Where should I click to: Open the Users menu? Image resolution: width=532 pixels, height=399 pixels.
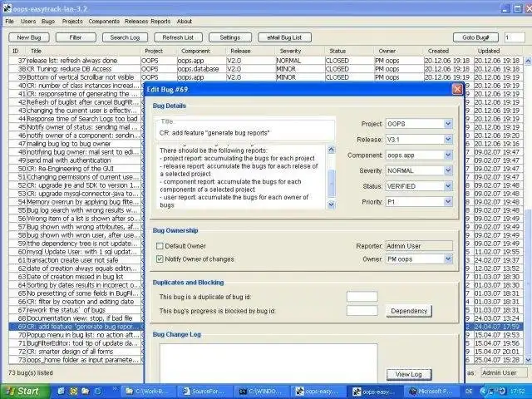tap(28, 21)
